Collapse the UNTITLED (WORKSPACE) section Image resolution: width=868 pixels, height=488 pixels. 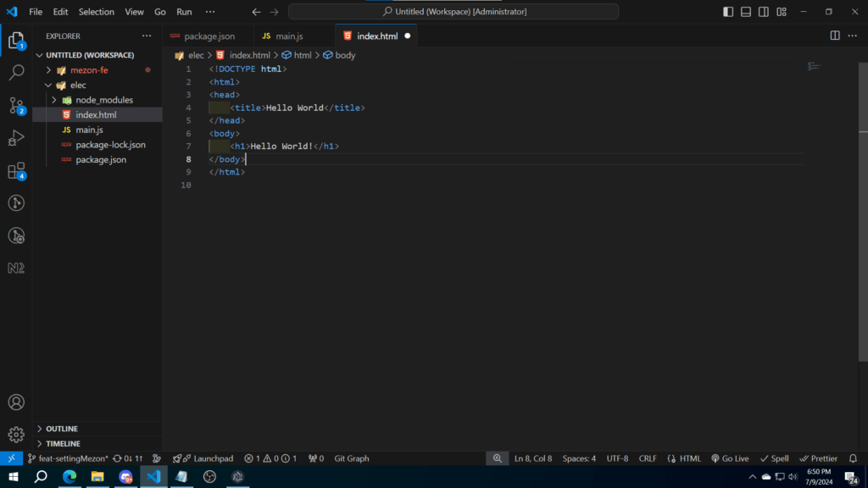coord(90,55)
